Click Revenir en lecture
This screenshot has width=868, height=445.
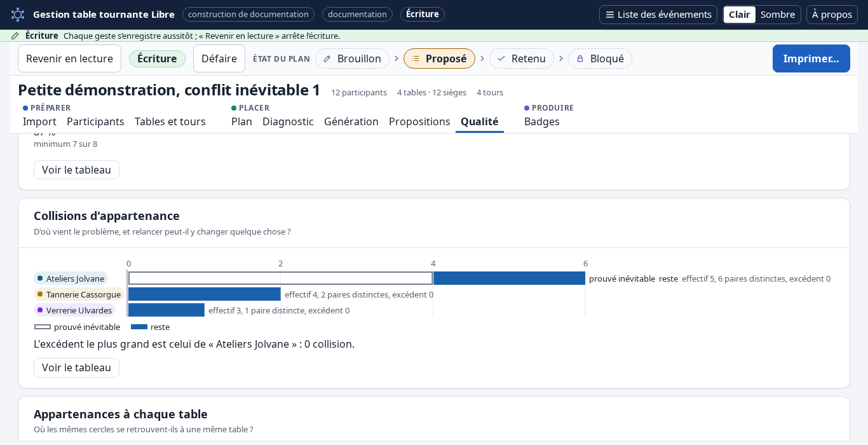[x=69, y=58]
